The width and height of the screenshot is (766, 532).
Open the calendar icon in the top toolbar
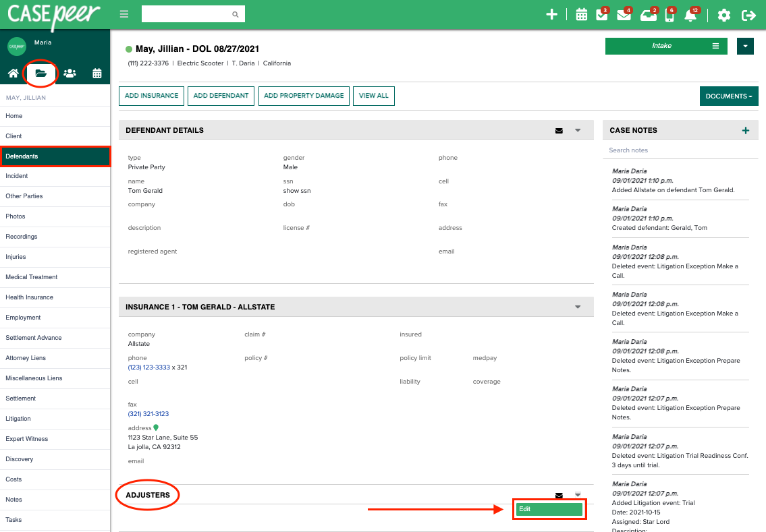pos(580,14)
